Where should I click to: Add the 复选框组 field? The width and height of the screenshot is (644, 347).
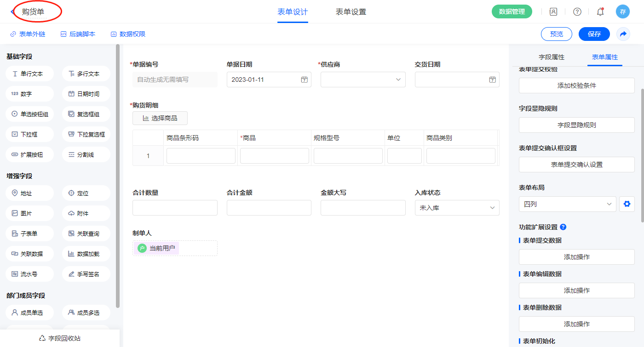pos(86,114)
